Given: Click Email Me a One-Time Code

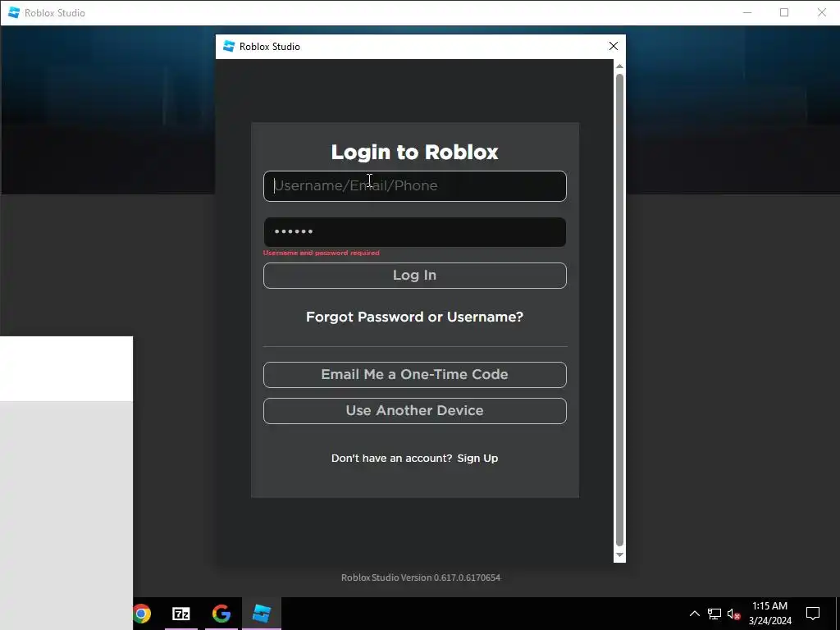Looking at the screenshot, I should tap(414, 374).
